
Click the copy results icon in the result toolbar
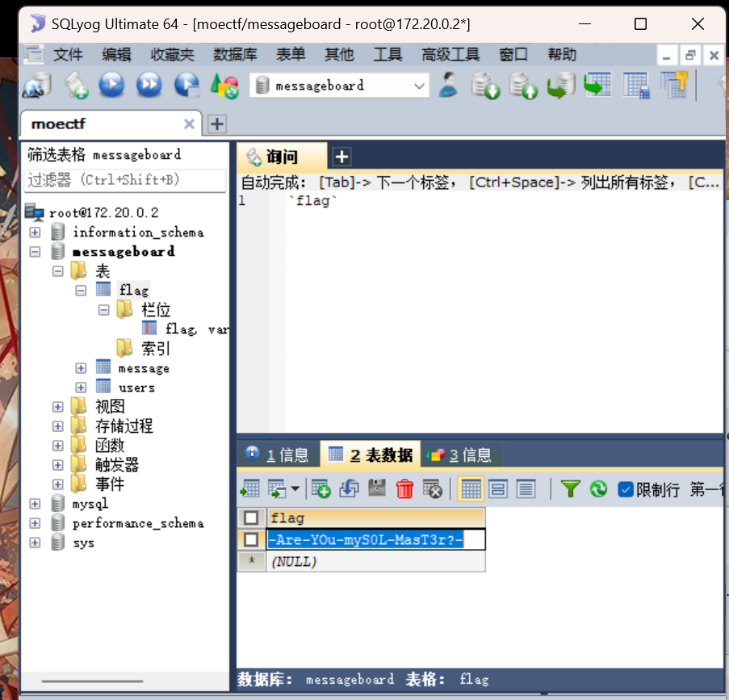pyautogui.click(x=277, y=488)
